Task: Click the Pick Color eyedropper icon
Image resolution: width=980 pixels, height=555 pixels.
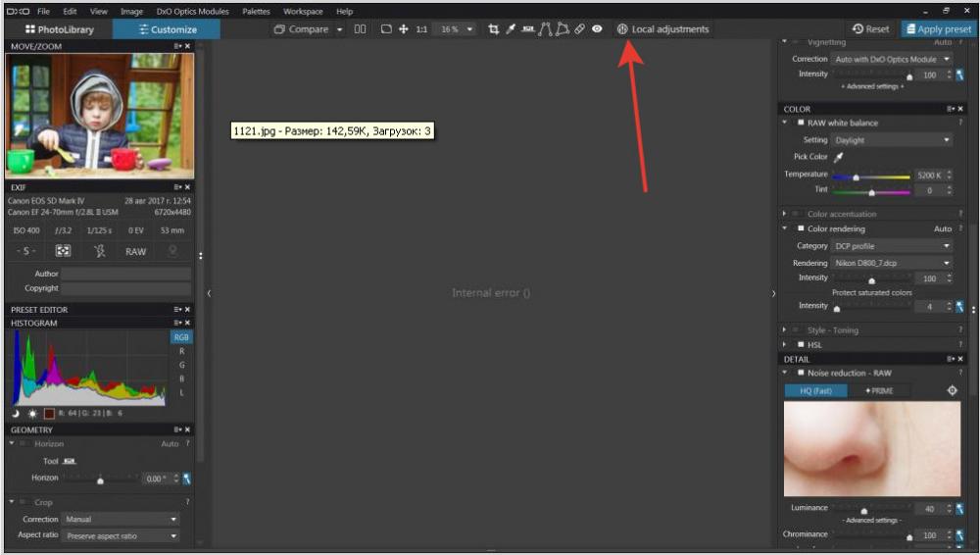Action: [x=839, y=157]
